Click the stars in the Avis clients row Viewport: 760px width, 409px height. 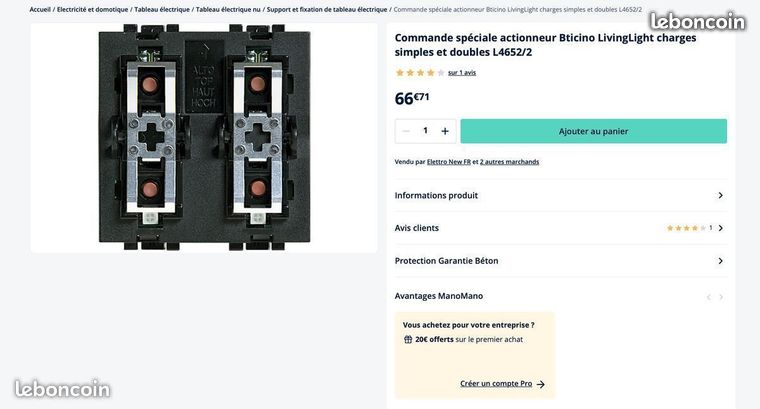pyautogui.click(x=686, y=228)
